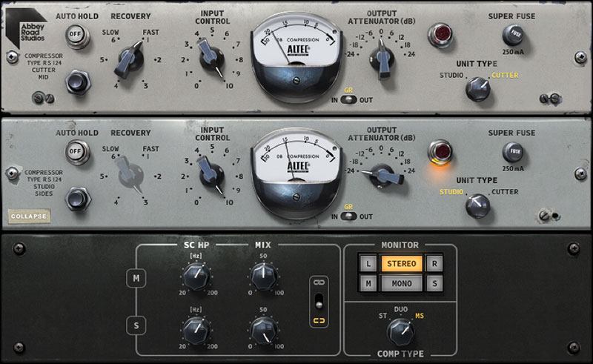Click the glowing Super Fuse lamp on Sides unit
Viewport: 593px width, 364px height.
pyautogui.click(x=440, y=152)
